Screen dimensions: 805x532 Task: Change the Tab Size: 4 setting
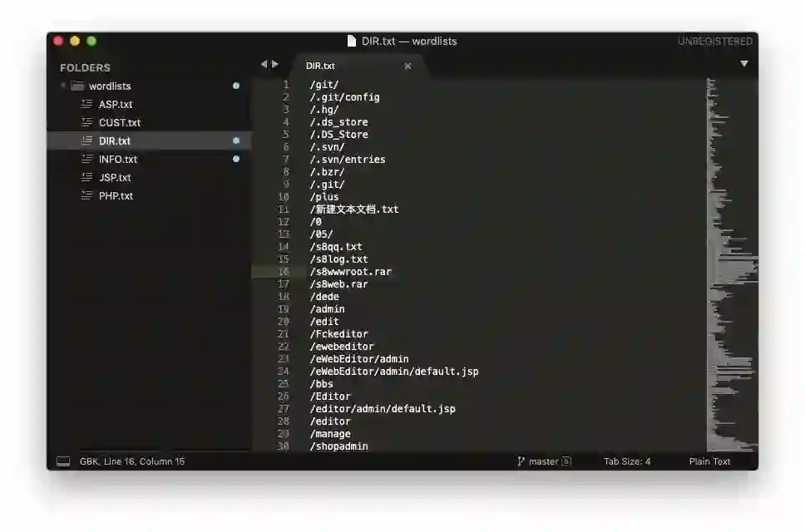[x=627, y=461]
